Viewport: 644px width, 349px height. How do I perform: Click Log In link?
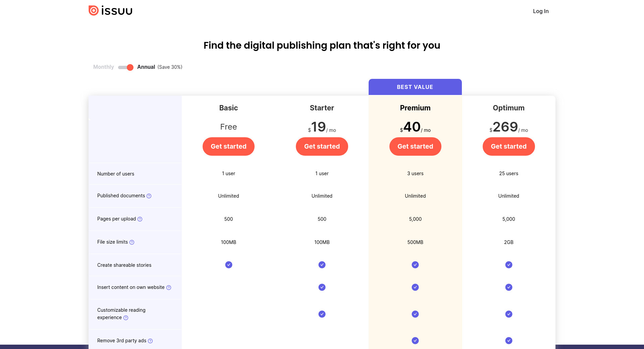[540, 11]
